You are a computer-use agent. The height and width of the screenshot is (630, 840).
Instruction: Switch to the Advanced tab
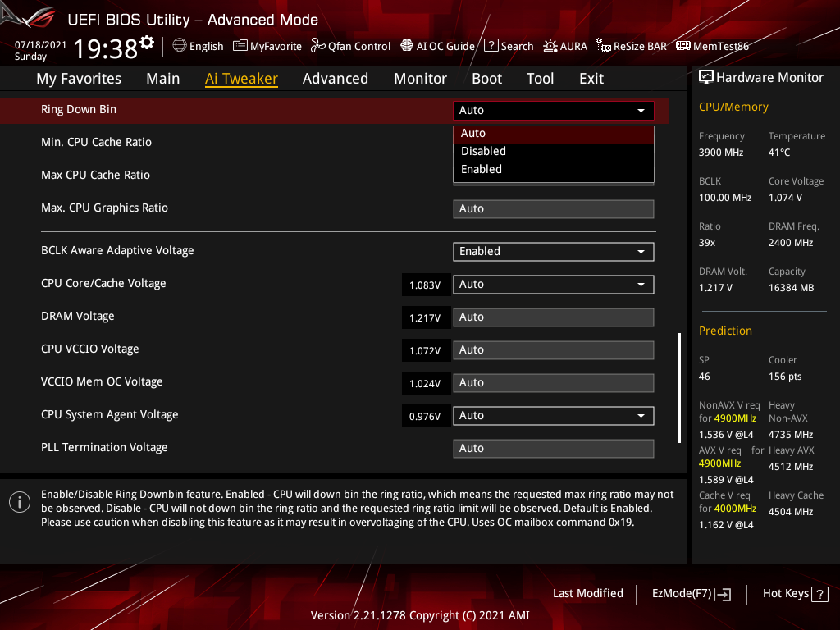336,78
